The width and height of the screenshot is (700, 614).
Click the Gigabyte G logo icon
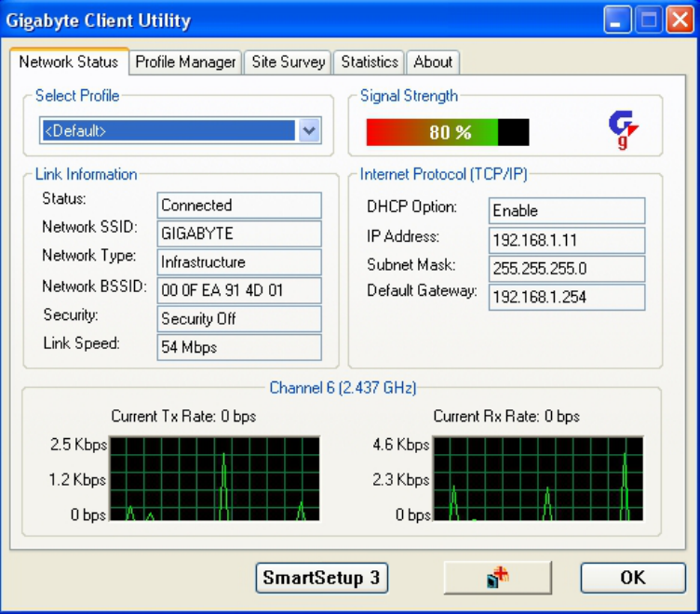pos(624,129)
